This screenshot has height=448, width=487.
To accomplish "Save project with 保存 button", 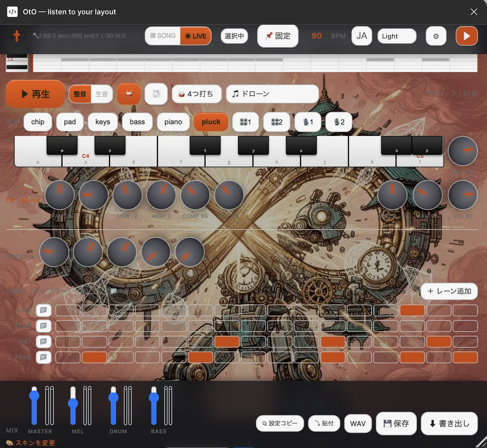I will click(396, 424).
